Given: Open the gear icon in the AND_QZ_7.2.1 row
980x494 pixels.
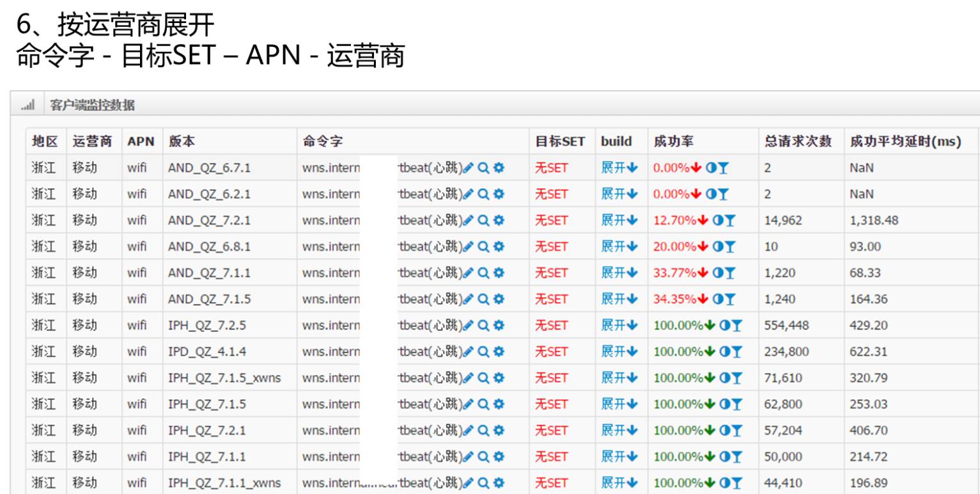Looking at the screenshot, I should point(499,220).
